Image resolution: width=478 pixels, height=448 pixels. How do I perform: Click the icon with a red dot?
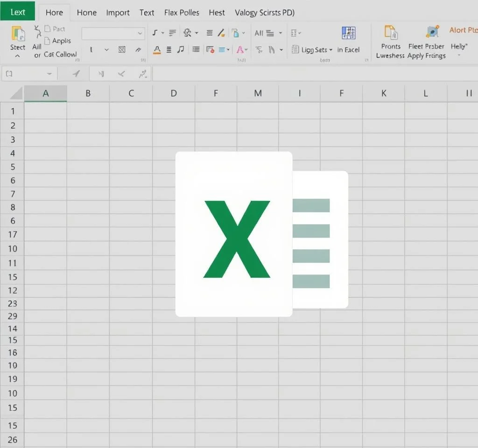pos(211,49)
